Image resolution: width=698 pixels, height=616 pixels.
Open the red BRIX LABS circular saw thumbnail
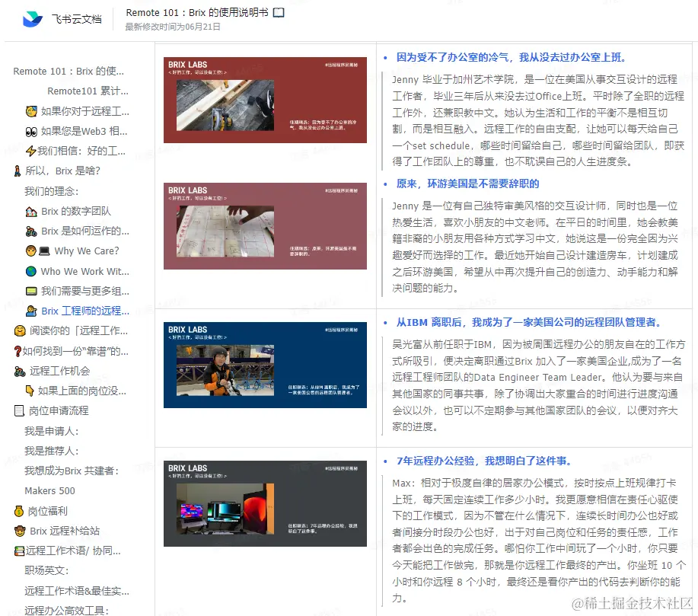pos(266,101)
